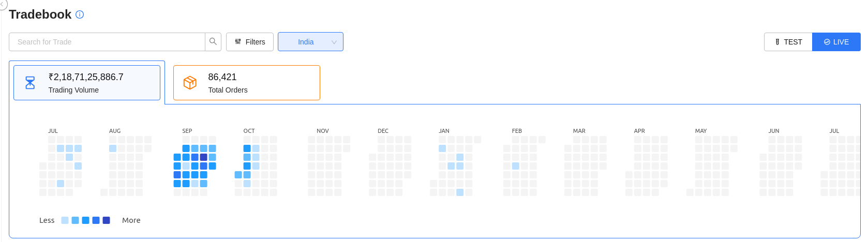868x242 pixels.
Task: Click the orange box Total Orders icon
Action: [190, 83]
